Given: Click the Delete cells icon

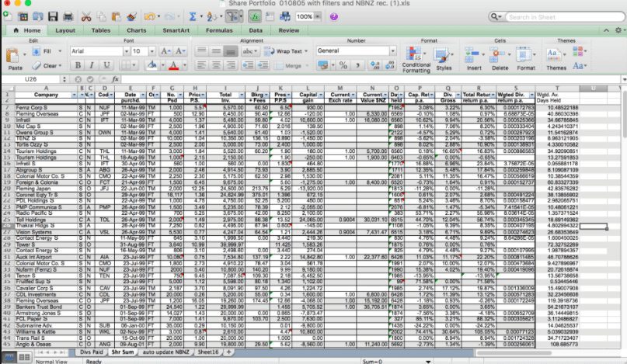Looking at the screenshot, I should [x=496, y=55].
